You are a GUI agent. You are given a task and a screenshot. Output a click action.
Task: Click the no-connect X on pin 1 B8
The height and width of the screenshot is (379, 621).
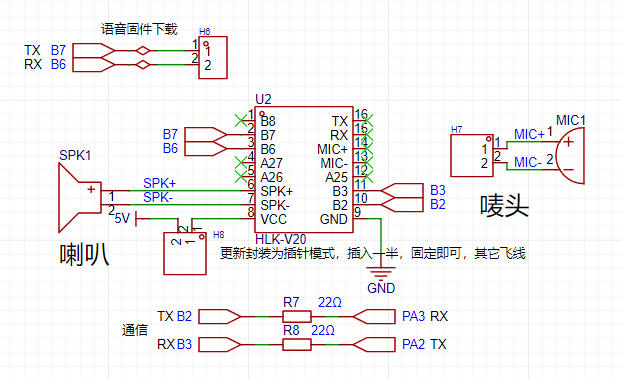point(241,120)
